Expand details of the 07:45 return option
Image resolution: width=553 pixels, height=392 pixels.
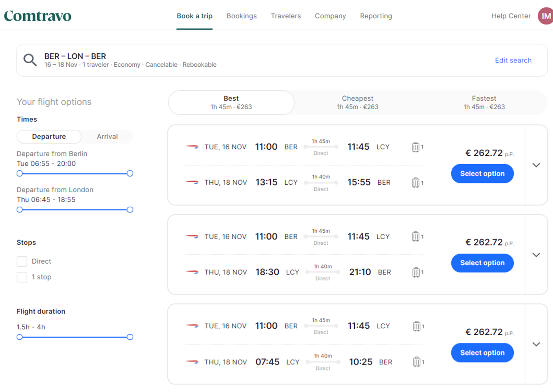point(536,344)
